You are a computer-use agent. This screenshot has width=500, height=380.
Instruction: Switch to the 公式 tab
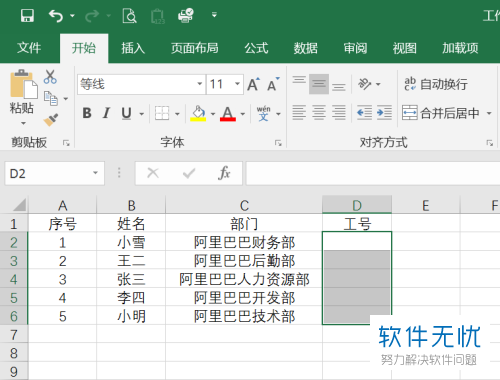tap(256, 48)
